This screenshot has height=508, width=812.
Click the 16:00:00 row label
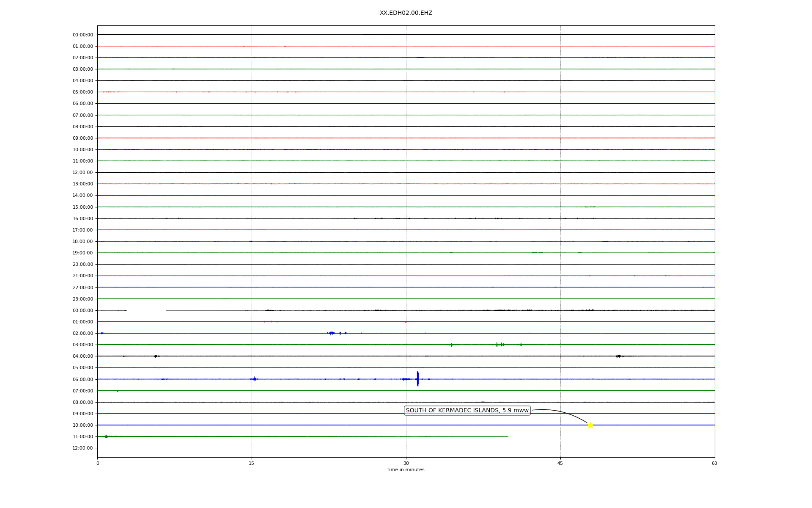(x=83, y=218)
